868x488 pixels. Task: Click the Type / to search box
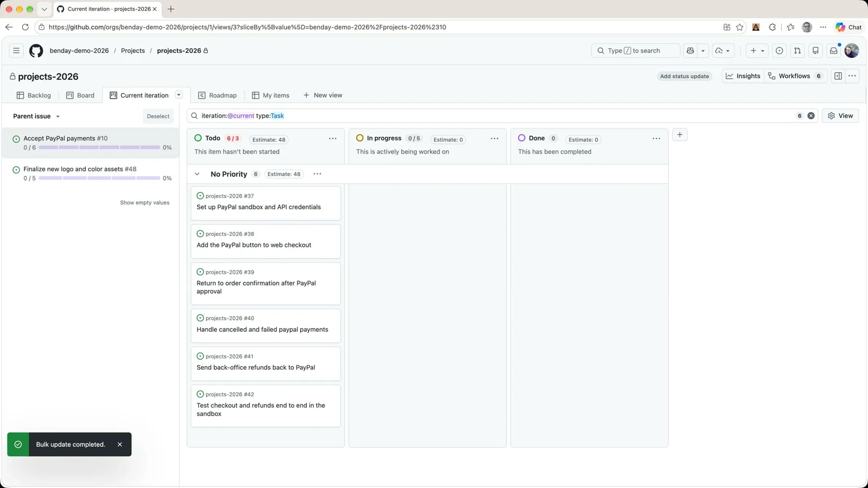tap(635, 51)
